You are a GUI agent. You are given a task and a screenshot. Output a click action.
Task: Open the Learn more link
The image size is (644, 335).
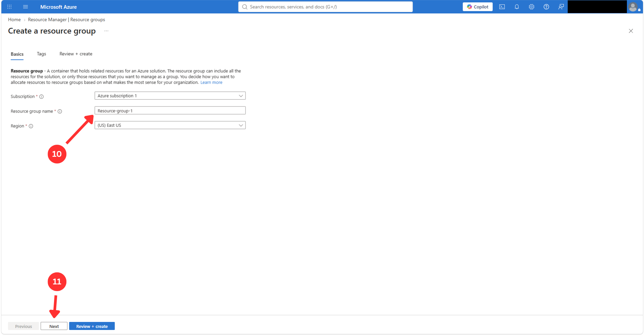point(211,82)
